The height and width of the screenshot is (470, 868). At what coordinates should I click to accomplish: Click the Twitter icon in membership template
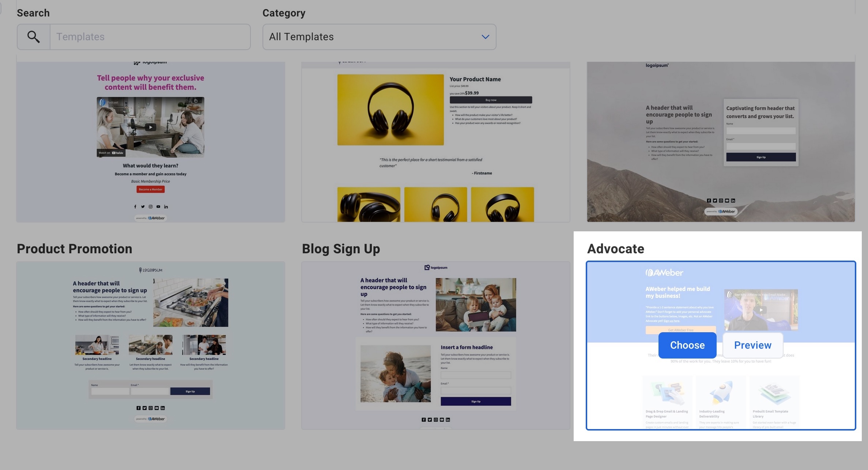point(143,207)
